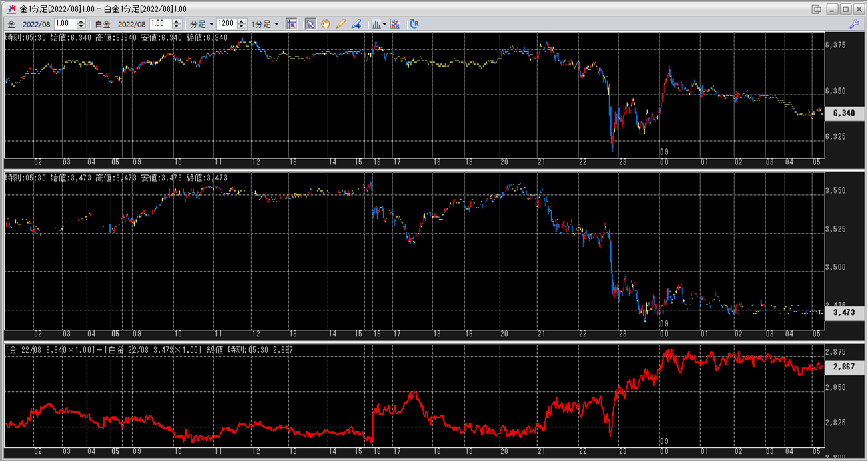
Task: Activate the hand pan tool
Action: [x=326, y=24]
